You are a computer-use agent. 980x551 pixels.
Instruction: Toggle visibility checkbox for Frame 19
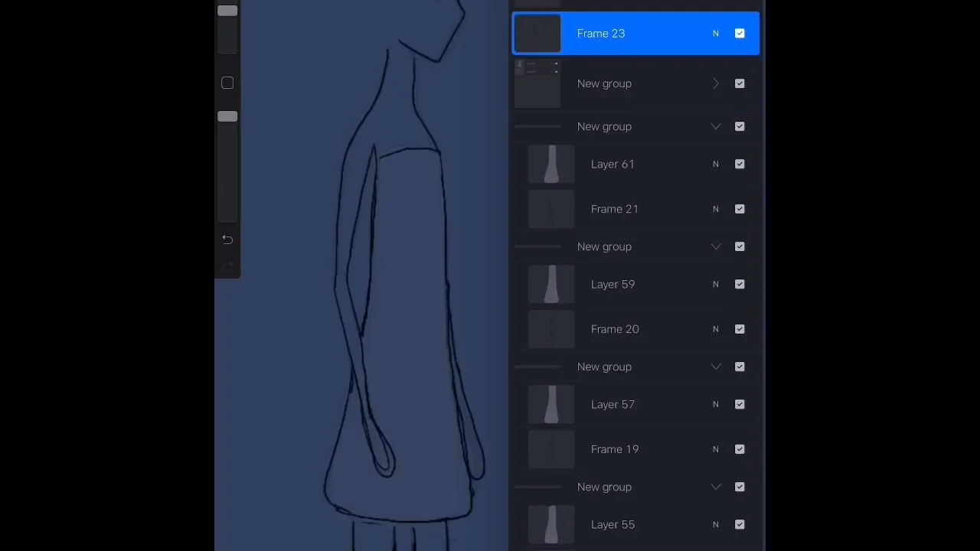(740, 449)
